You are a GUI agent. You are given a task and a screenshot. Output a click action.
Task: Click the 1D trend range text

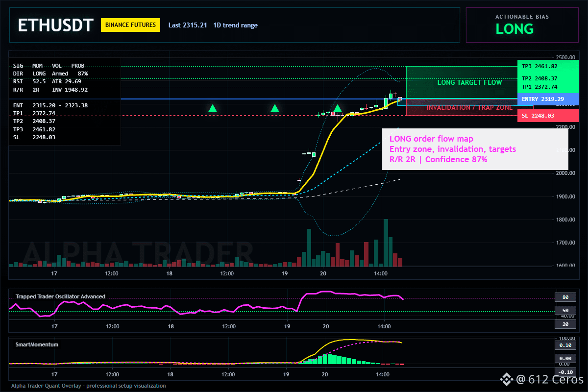[235, 25]
